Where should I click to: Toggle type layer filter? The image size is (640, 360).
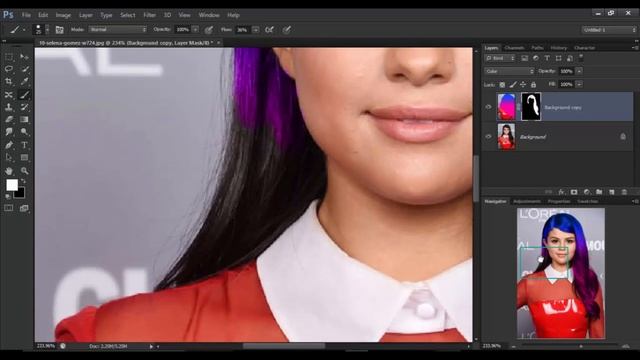(x=547, y=58)
